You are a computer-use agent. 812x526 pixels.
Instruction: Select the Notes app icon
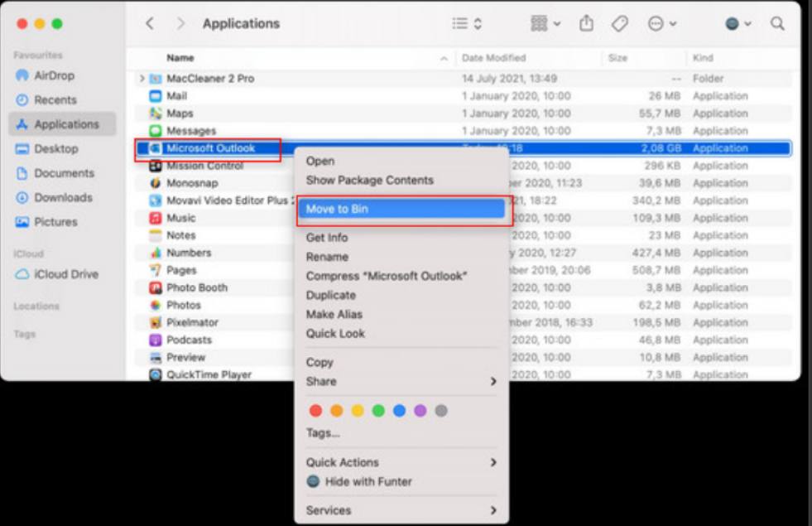(x=156, y=236)
